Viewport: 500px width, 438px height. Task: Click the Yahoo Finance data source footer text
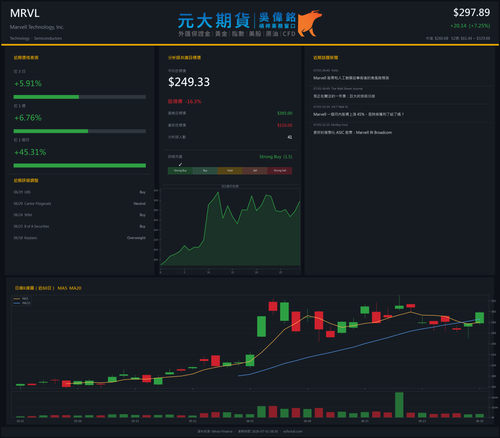[x=215, y=431]
